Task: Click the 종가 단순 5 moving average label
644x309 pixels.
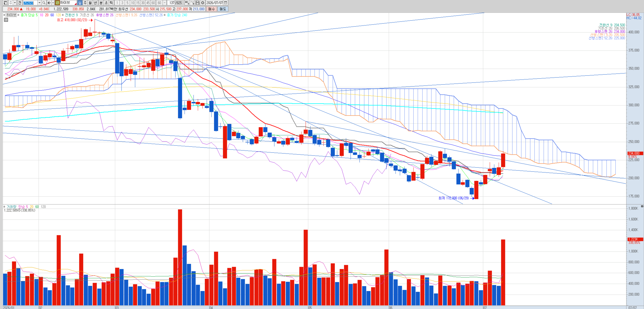Action: click(x=29, y=15)
